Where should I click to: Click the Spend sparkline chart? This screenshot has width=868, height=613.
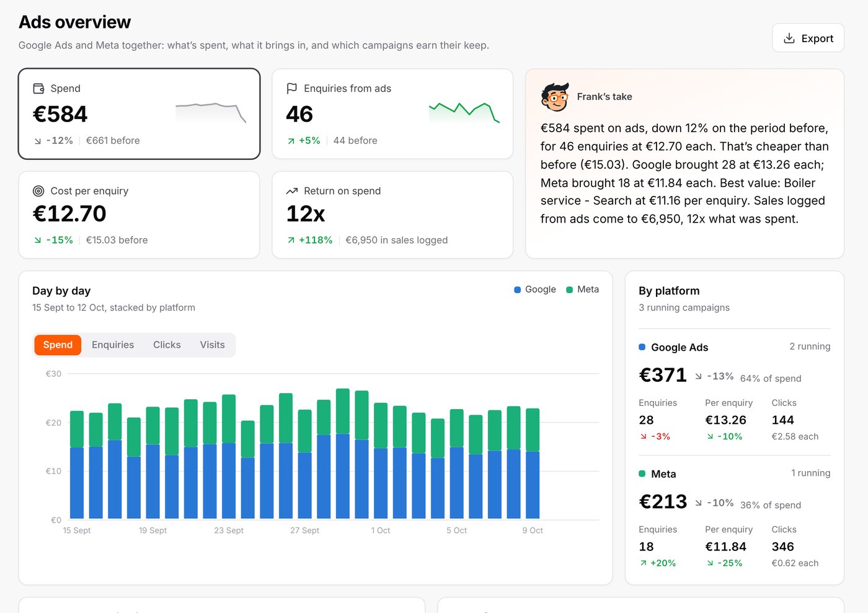211,113
